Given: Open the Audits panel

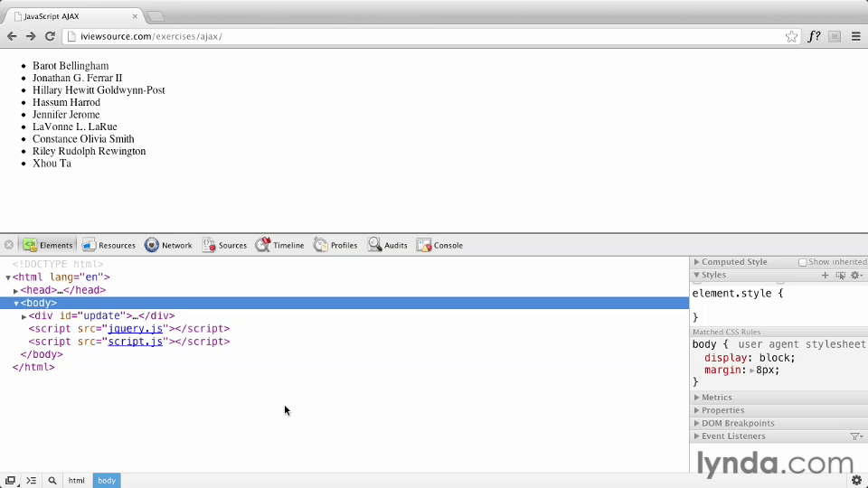Looking at the screenshot, I should coord(388,245).
